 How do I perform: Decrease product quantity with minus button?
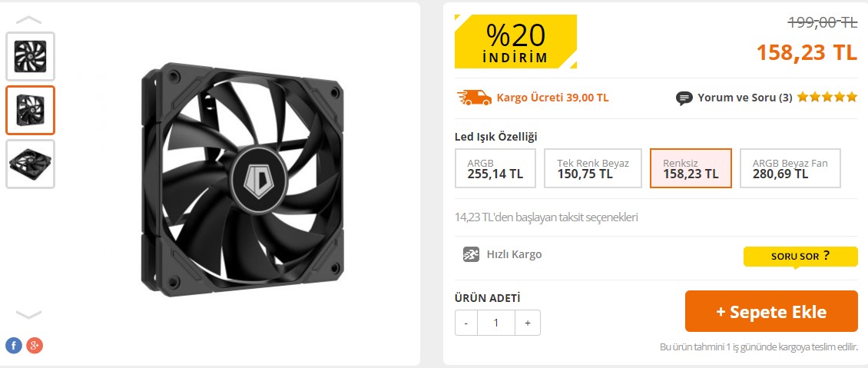(466, 323)
